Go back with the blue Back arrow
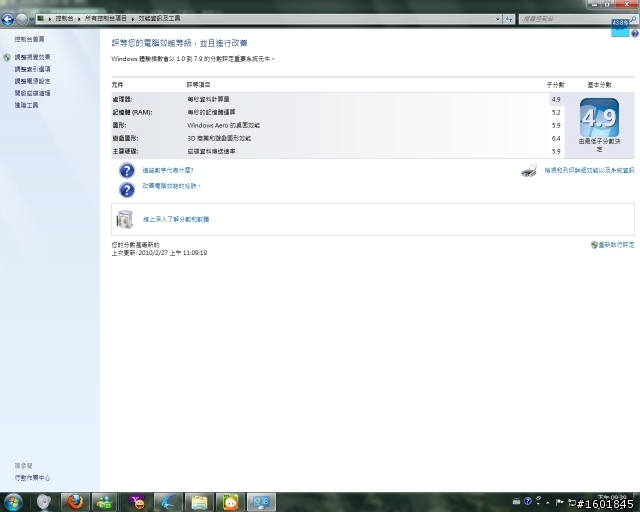The image size is (640, 512). (x=7, y=19)
